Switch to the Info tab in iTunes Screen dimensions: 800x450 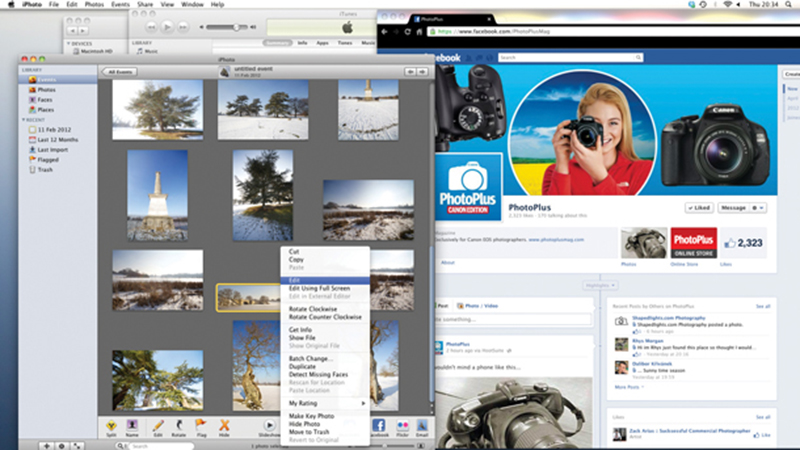(x=303, y=43)
